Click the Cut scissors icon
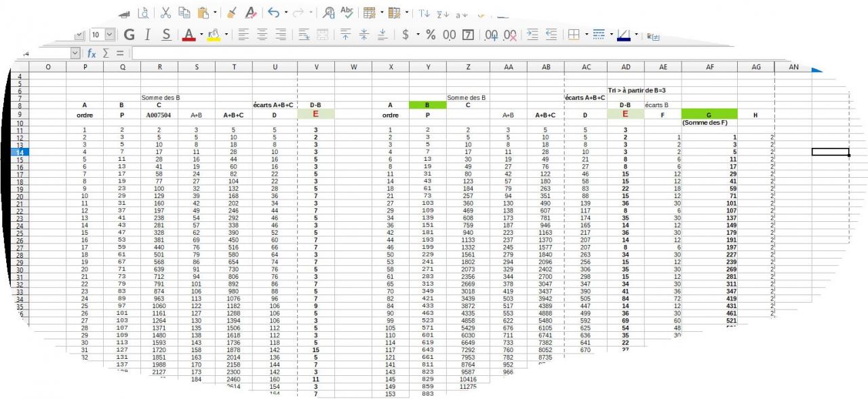 coord(165,13)
